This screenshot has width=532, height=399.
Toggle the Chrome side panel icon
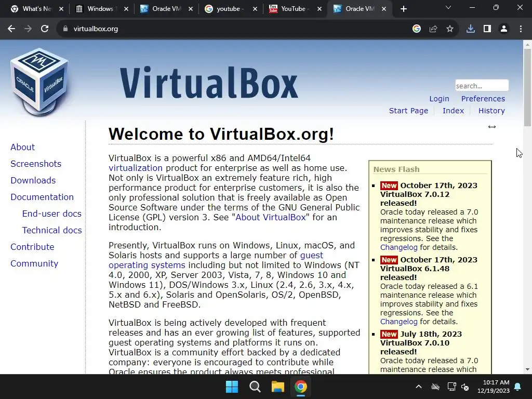487,29
